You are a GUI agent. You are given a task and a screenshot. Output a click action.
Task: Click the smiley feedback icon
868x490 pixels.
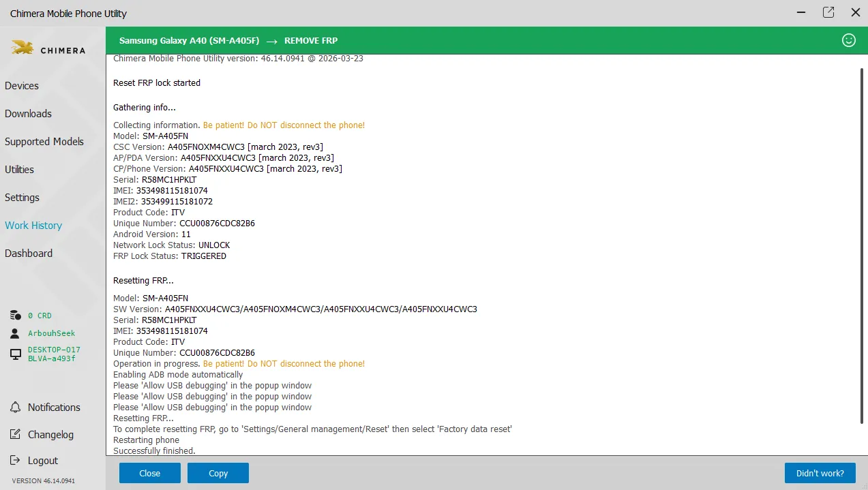point(849,40)
